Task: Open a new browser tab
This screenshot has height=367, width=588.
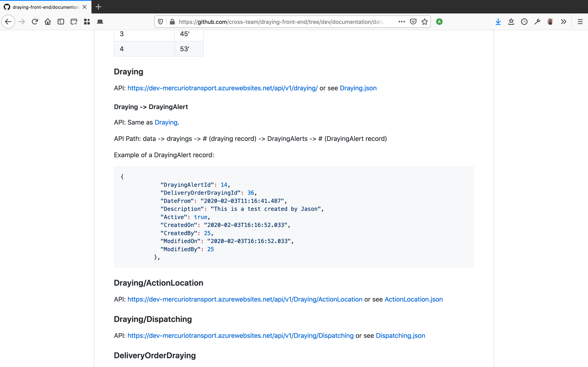Action: 98,7
